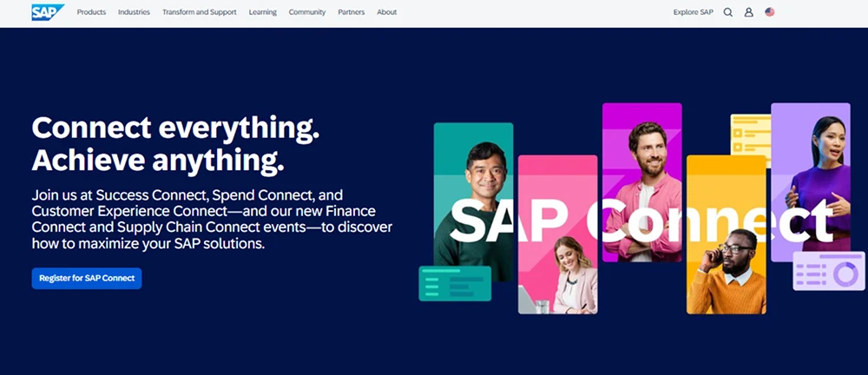Expand the Learning navigation menu

262,12
